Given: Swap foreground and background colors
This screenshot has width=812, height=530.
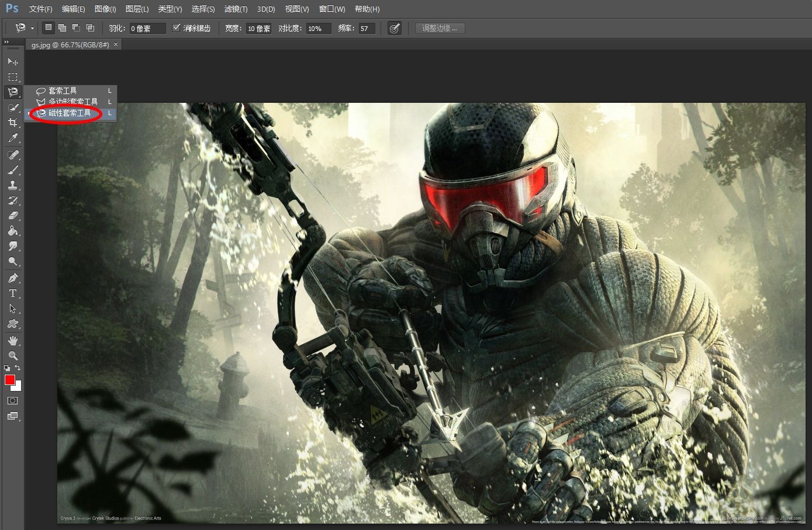Looking at the screenshot, I should tap(18, 368).
